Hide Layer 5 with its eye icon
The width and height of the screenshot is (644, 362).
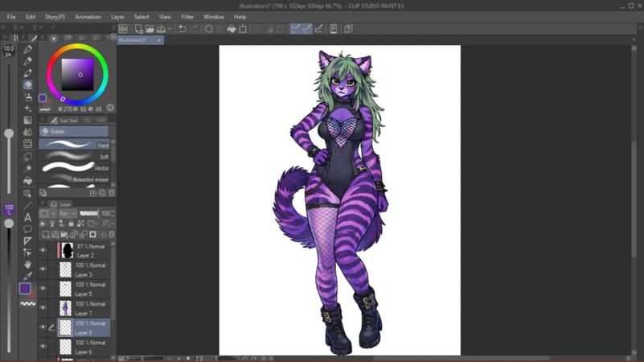(x=43, y=289)
